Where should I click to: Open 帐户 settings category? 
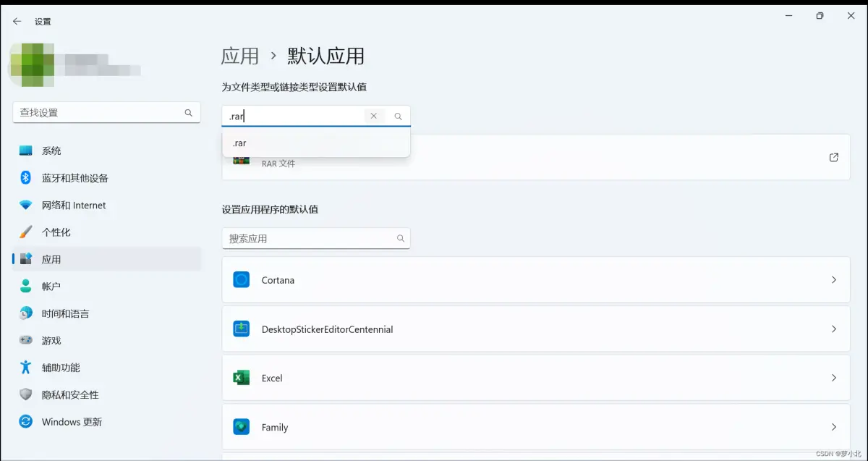106,287
